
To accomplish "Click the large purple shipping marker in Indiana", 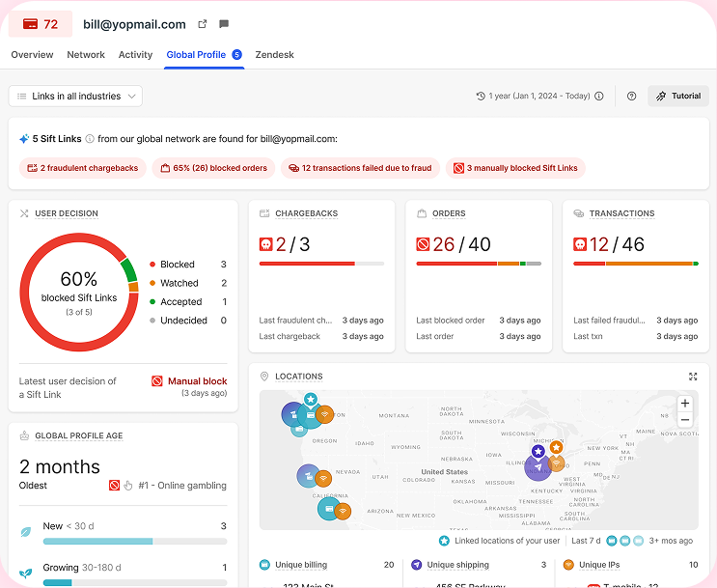I will point(538,467).
